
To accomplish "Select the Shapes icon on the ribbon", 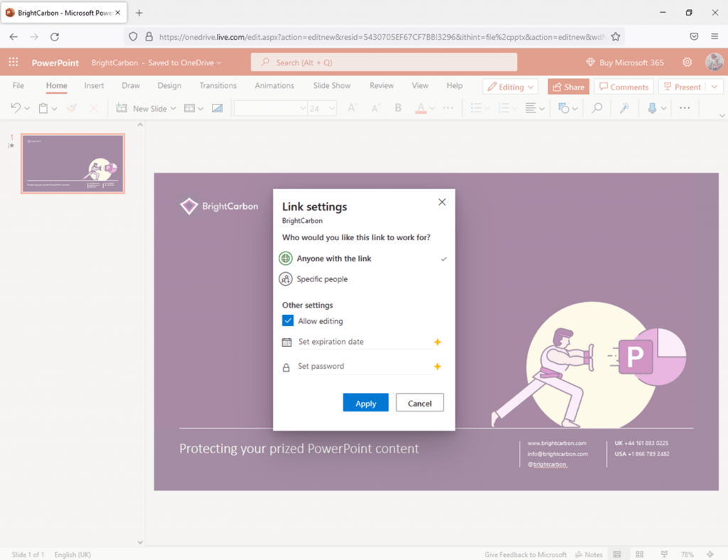I will pyautogui.click(x=562, y=108).
